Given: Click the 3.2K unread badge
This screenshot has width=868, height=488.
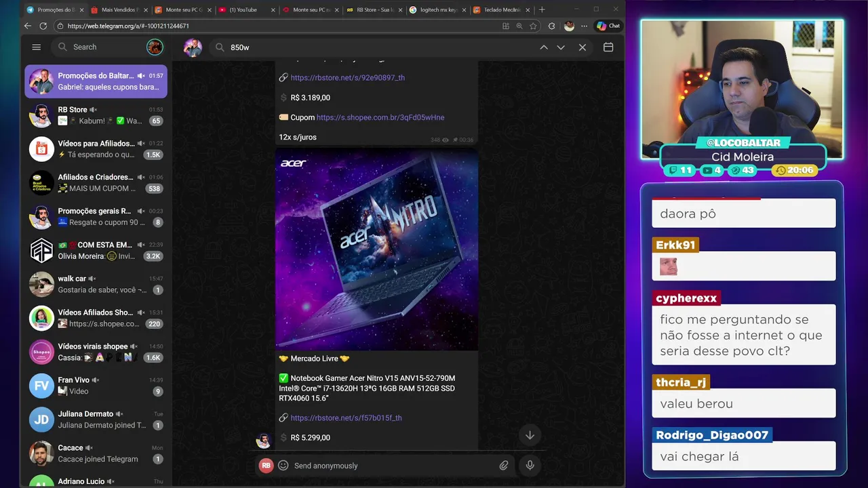Looking at the screenshot, I should (x=153, y=256).
